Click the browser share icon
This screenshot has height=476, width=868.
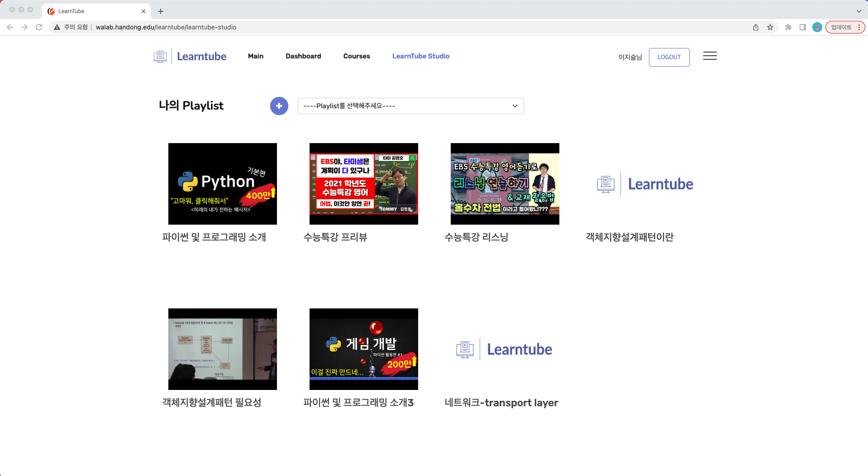tap(756, 27)
